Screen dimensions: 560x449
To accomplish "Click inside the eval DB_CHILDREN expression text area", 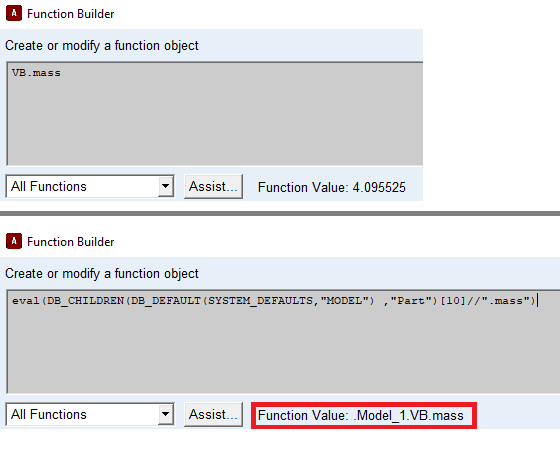I will 283,341.
